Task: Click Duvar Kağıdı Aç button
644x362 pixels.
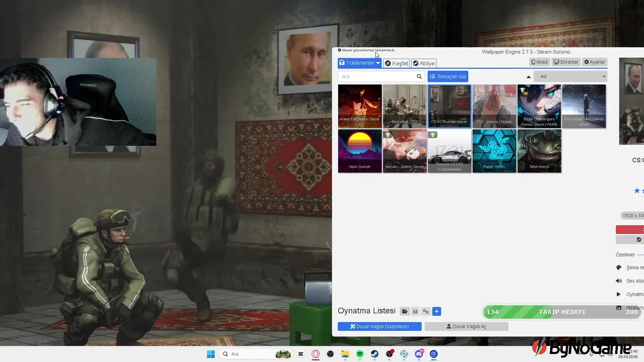Action: point(466,326)
